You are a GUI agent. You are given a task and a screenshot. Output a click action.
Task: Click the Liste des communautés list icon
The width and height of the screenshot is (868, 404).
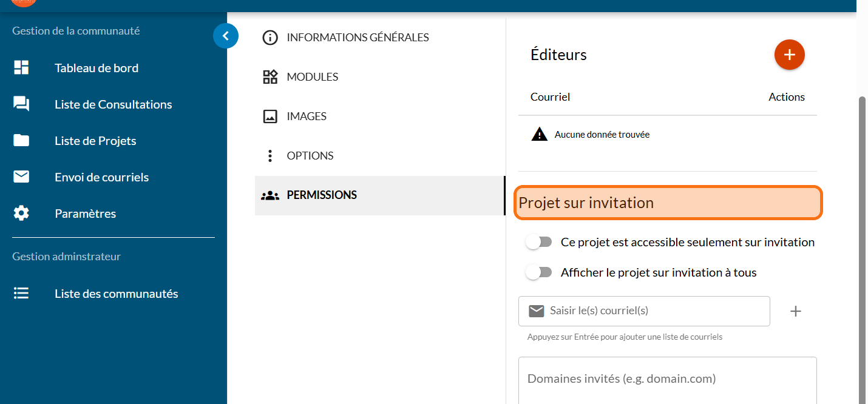point(21,294)
